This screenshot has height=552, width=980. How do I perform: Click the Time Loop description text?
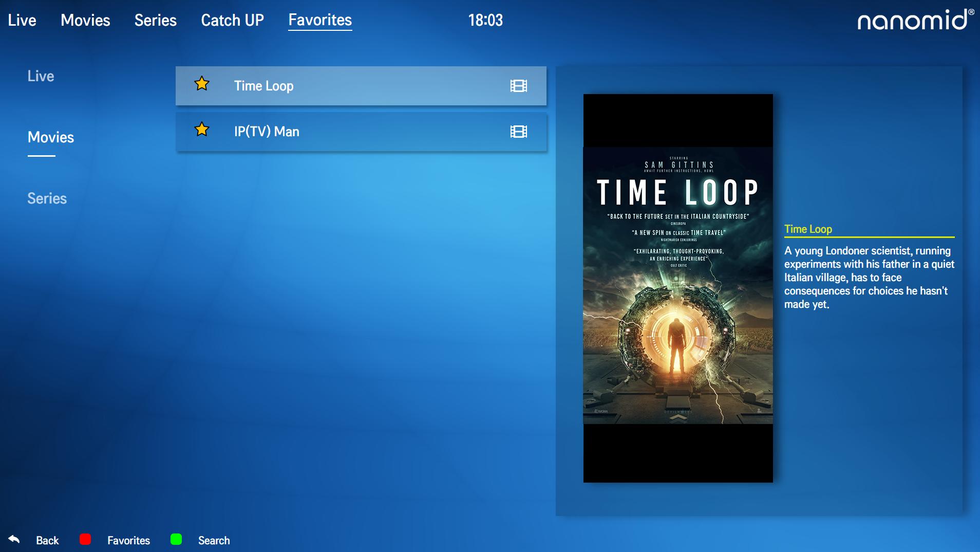click(x=869, y=278)
